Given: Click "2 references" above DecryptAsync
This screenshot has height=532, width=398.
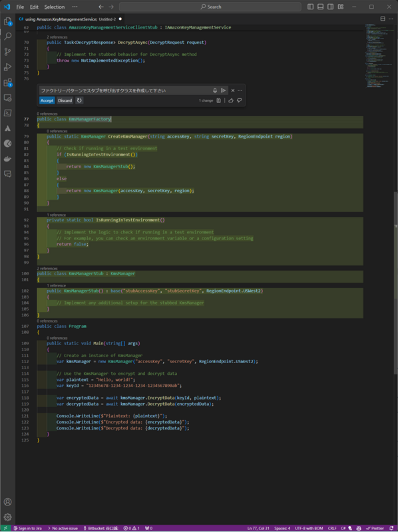Looking at the screenshot, I should [x=57, y=37].
